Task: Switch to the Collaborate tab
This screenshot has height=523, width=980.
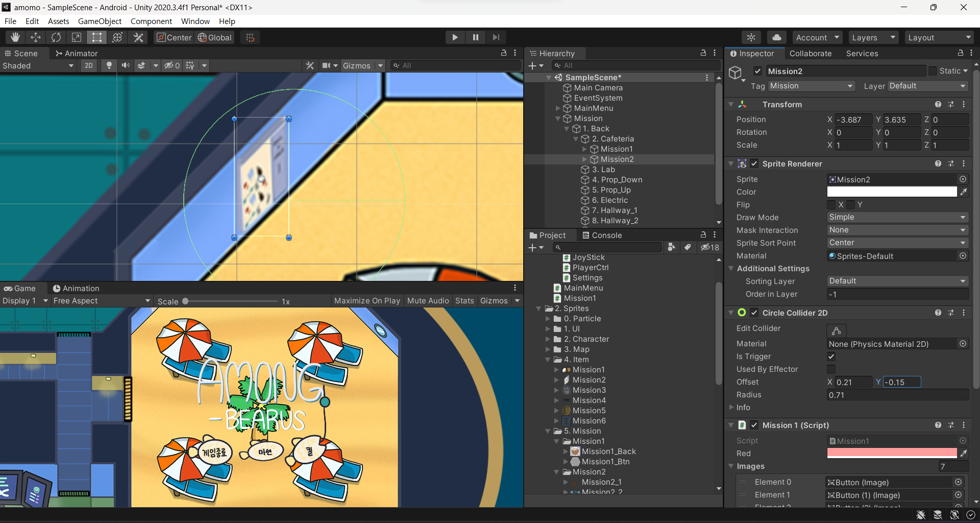Action: 810,53
